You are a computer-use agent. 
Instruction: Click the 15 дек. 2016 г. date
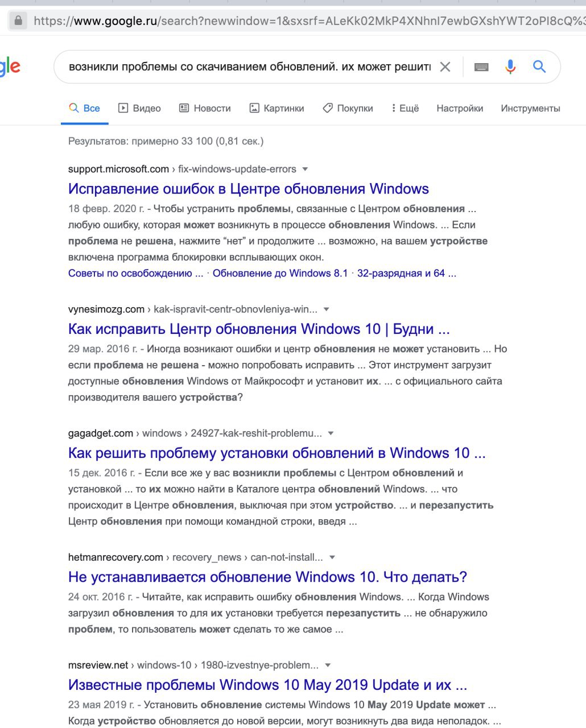point(102,473)
